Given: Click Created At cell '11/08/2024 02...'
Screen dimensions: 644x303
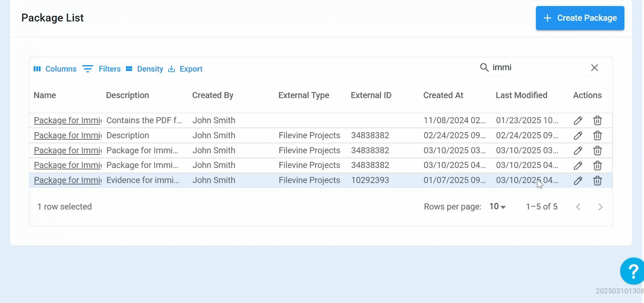Looking at the screenshot, I should click(x=454, y=120).
